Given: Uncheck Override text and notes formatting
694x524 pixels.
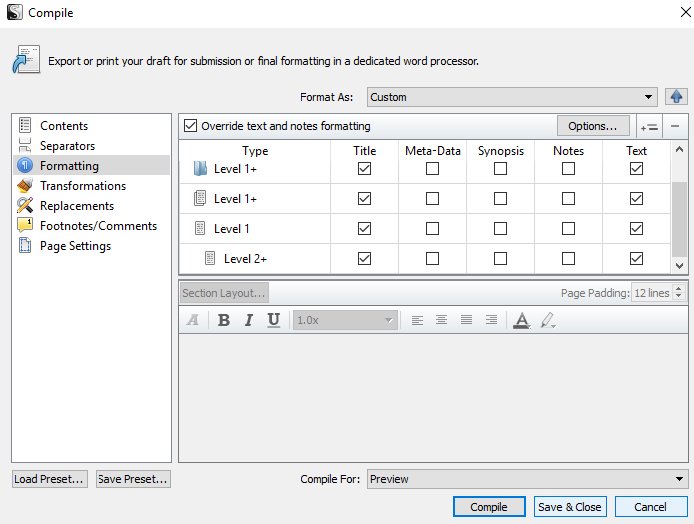Looking at the screenshot, I should tap(190, 126).
